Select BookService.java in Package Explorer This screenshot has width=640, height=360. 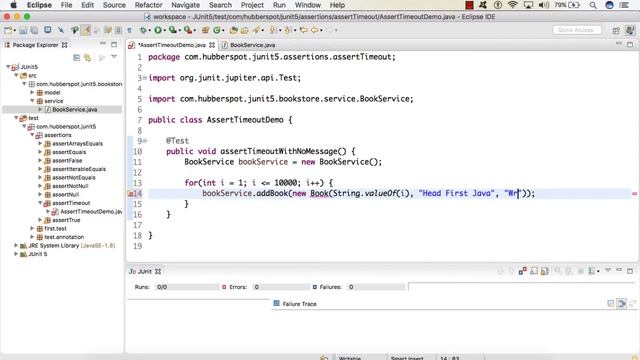(74, 109)
